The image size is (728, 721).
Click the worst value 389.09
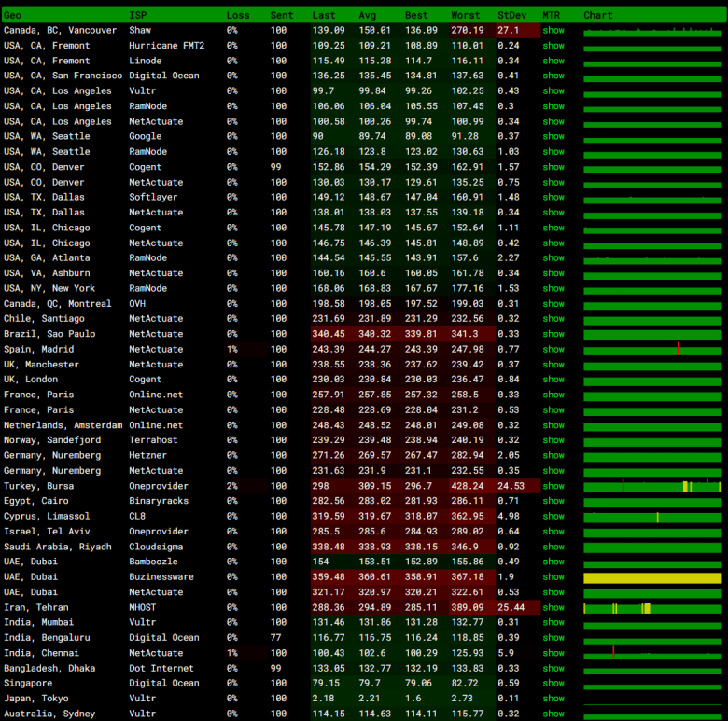pos(468,608)
